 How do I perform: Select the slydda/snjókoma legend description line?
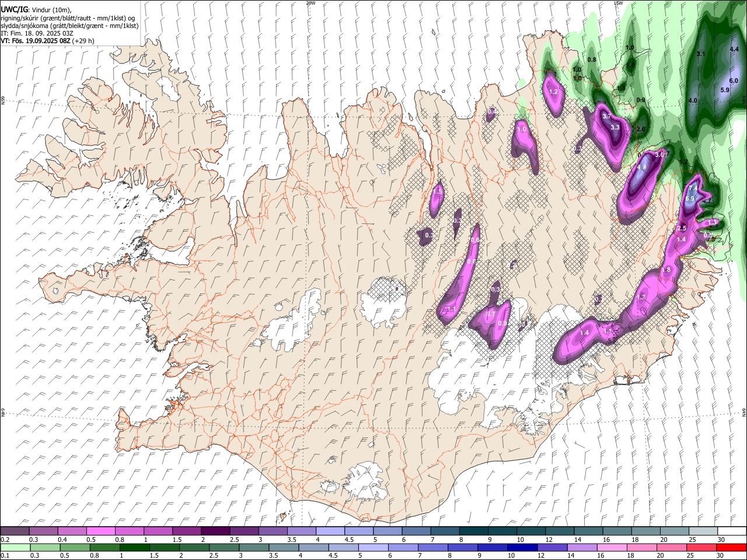click(x=69, y=26)
